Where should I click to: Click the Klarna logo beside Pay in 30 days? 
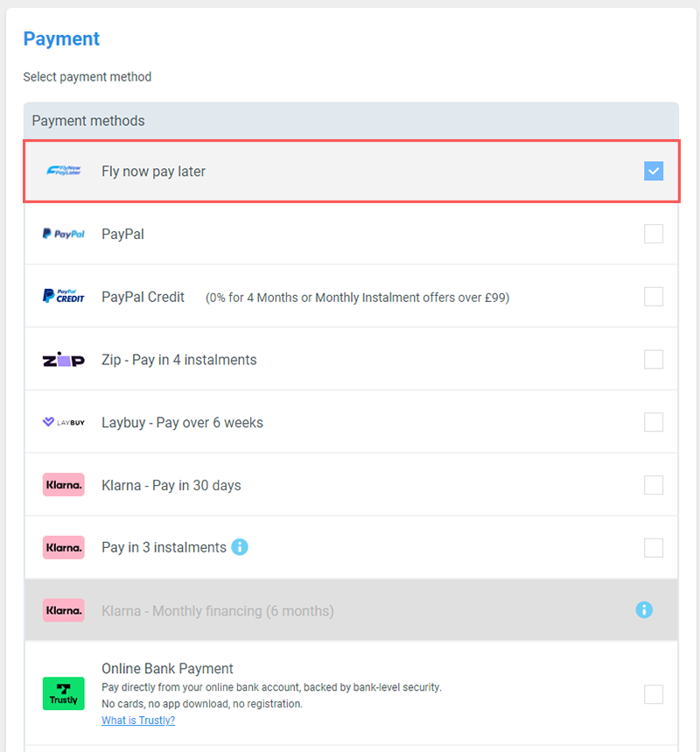(63, 484)
